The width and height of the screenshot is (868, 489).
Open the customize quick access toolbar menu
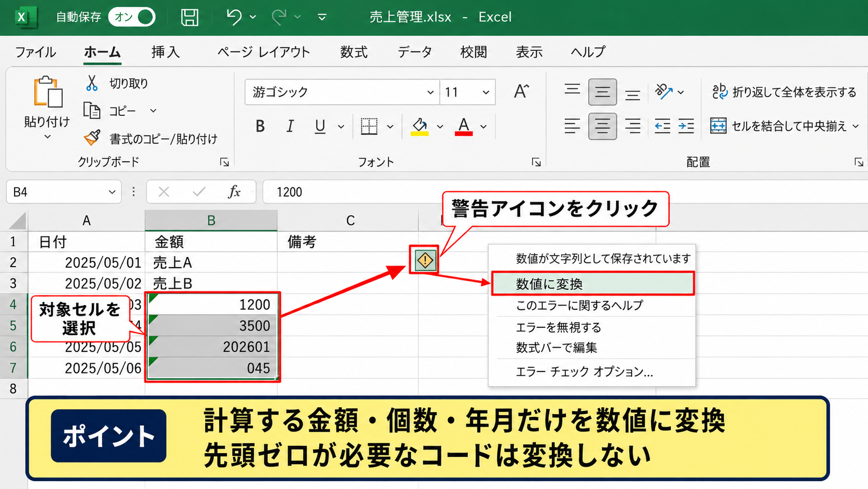322,17
